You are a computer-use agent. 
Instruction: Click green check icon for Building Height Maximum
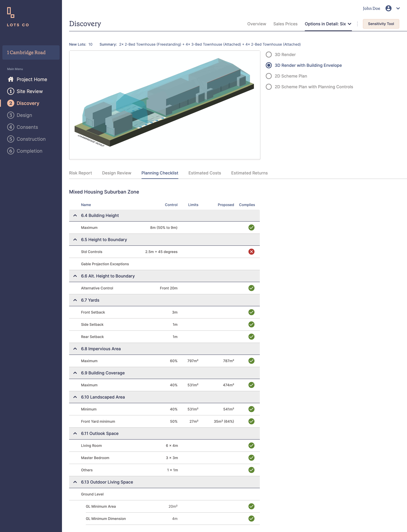point(251,227)
